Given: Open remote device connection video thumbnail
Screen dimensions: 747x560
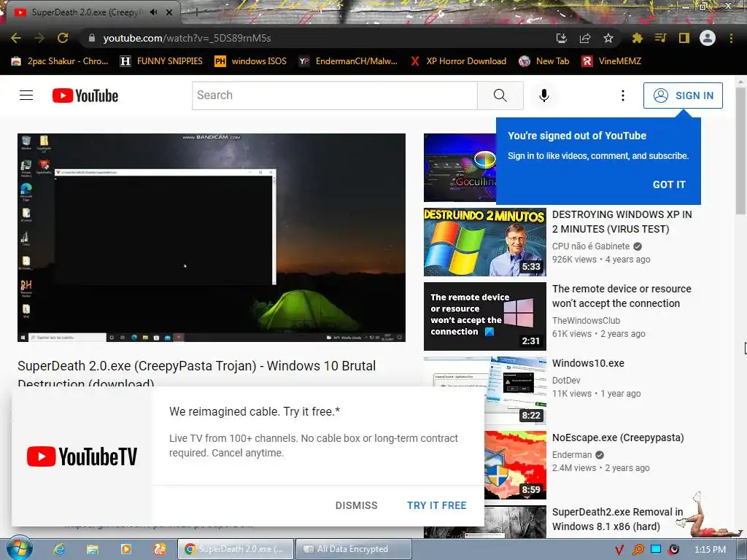Looking at the screenshot, I should point(485,316).
